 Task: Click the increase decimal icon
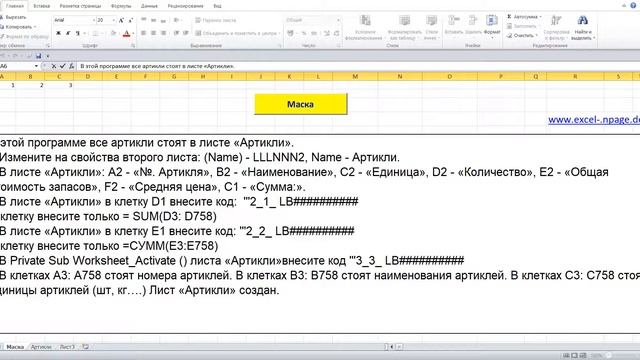327,33
